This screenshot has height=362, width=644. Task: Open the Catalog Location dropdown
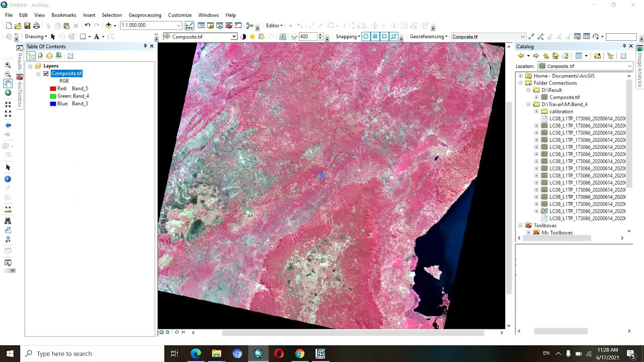click(x=629, y=66)
